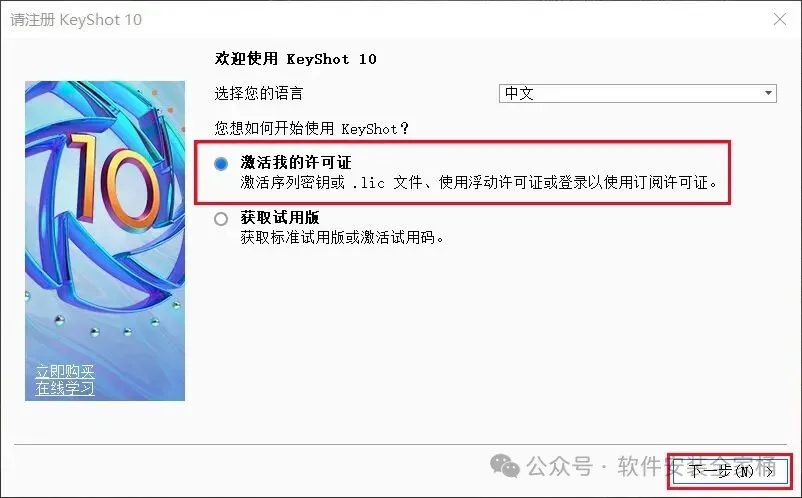Click the 获取标准试用版或激活试用码 description
The image size is (802, 498).
pyautogui.click(x=342, y=237)
